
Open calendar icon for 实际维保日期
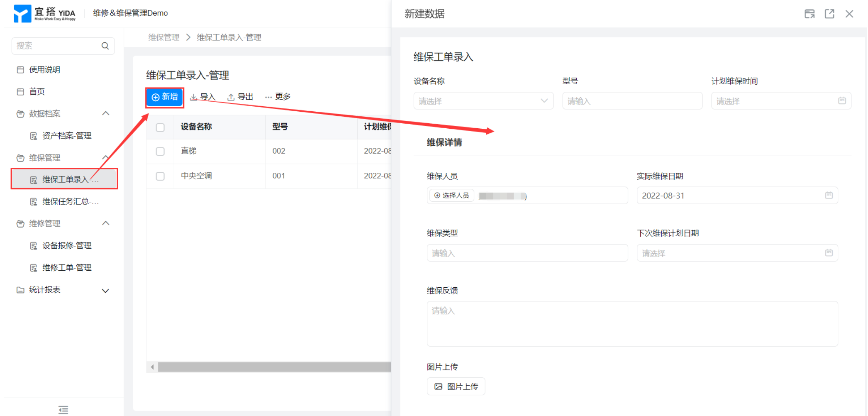[829, 196]
